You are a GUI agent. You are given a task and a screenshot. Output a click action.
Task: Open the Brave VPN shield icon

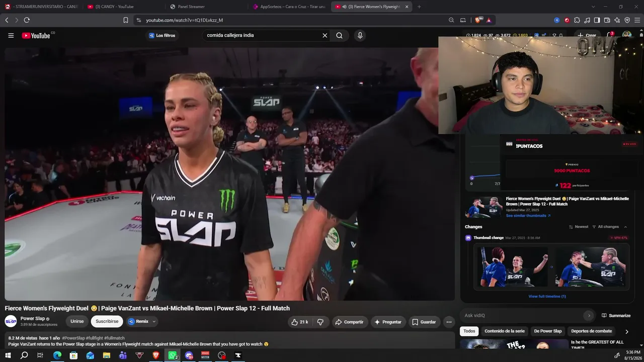pyautogui.click(x=627, y=20)
